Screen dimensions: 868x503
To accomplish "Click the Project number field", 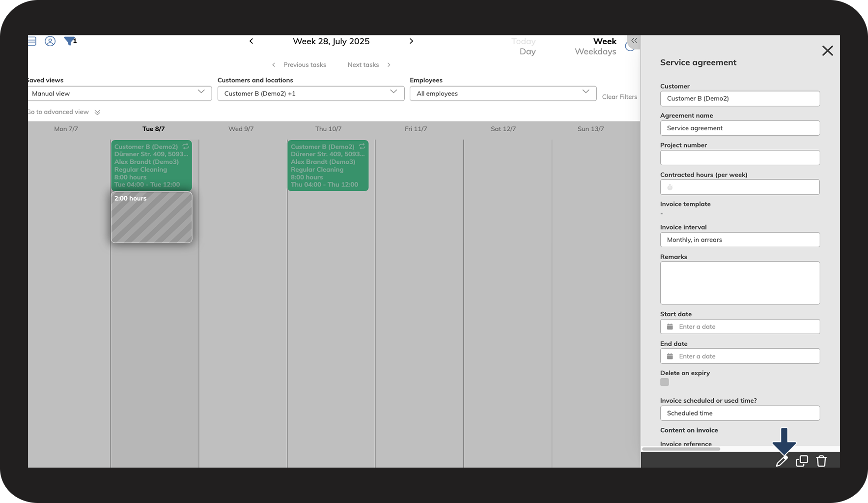I will click(740, 158).
